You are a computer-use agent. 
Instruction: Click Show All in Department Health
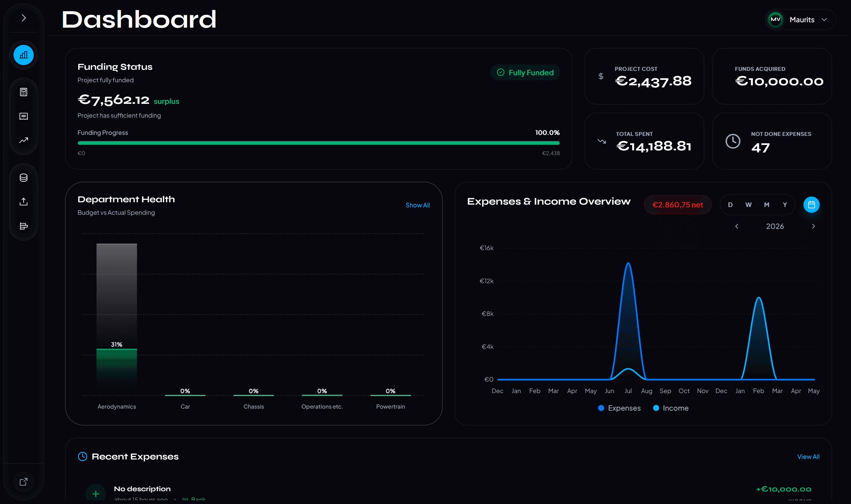click(417, 205)
